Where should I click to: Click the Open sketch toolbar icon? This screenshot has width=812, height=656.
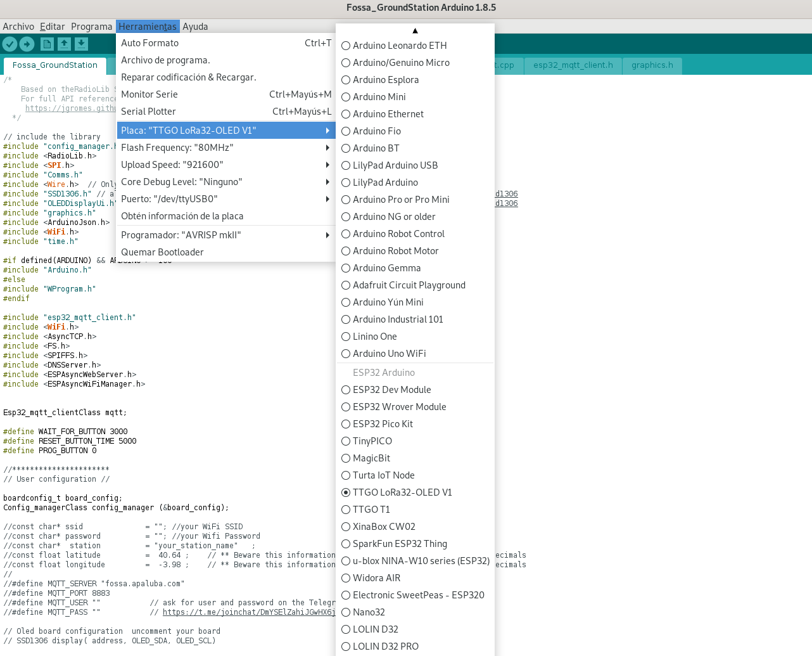(x=64, y=44)
